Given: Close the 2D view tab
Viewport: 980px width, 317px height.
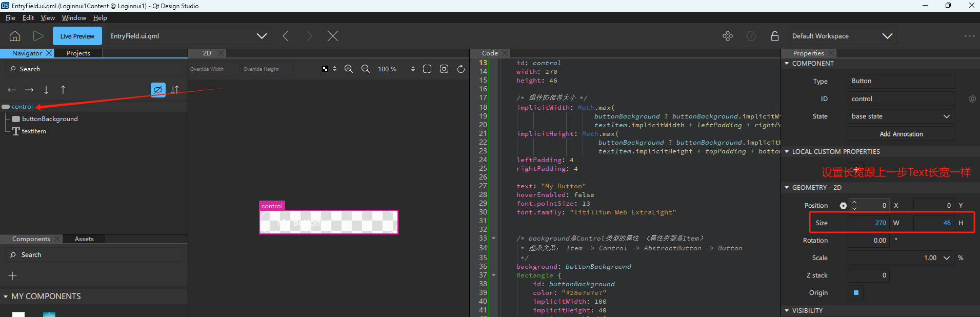Looking at the screenshot, I should 221,53.
